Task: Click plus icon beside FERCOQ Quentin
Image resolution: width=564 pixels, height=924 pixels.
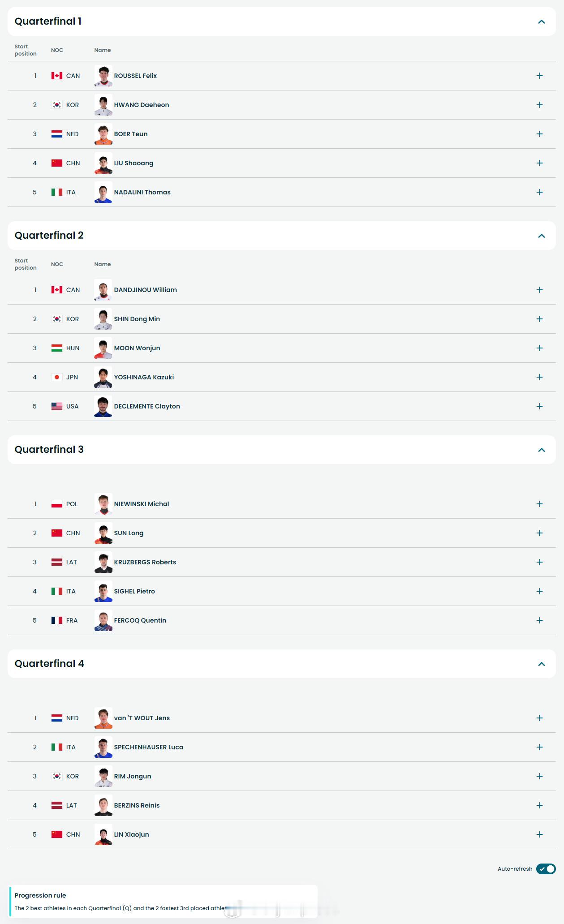Action: (x=539, y=620)
